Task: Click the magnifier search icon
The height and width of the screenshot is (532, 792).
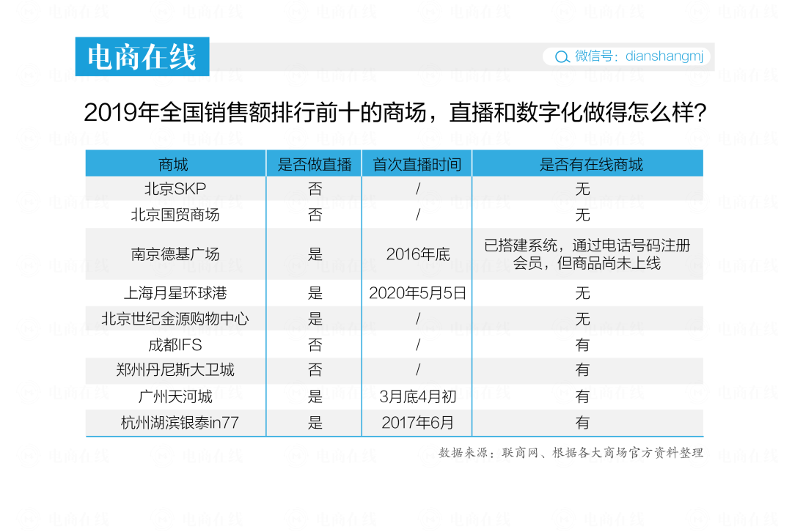Action: point(562,56)
